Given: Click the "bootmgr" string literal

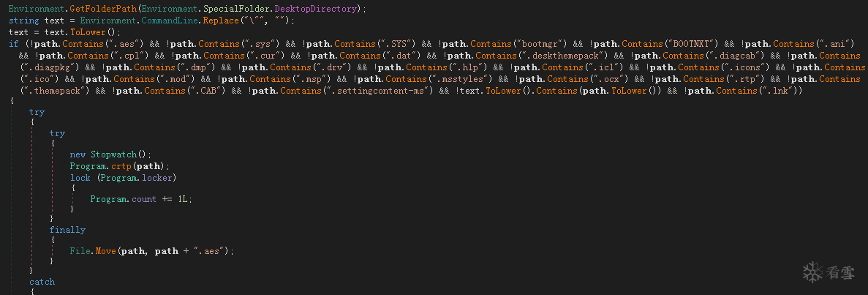Looking at the screenshot, I should [541, 44].
